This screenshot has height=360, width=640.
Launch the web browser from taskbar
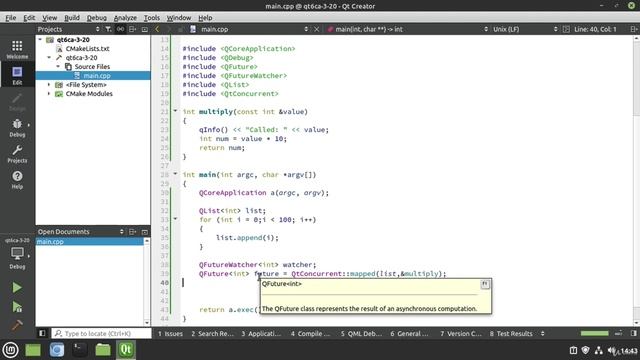click(x=57, y=350)
